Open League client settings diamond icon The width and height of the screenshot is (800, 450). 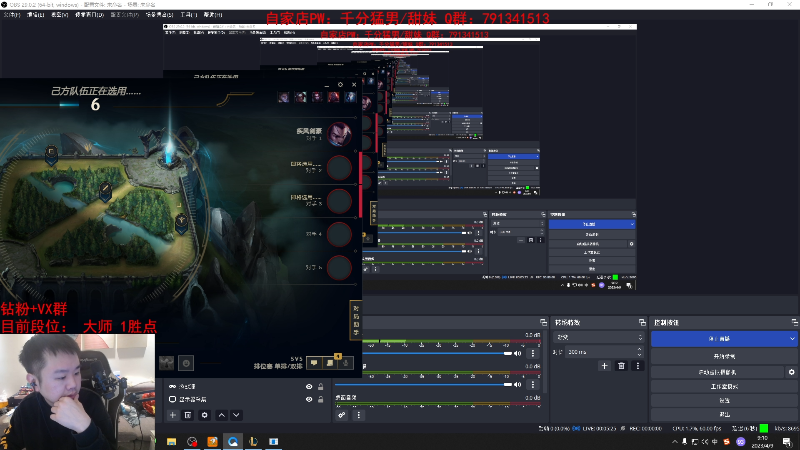340,85
